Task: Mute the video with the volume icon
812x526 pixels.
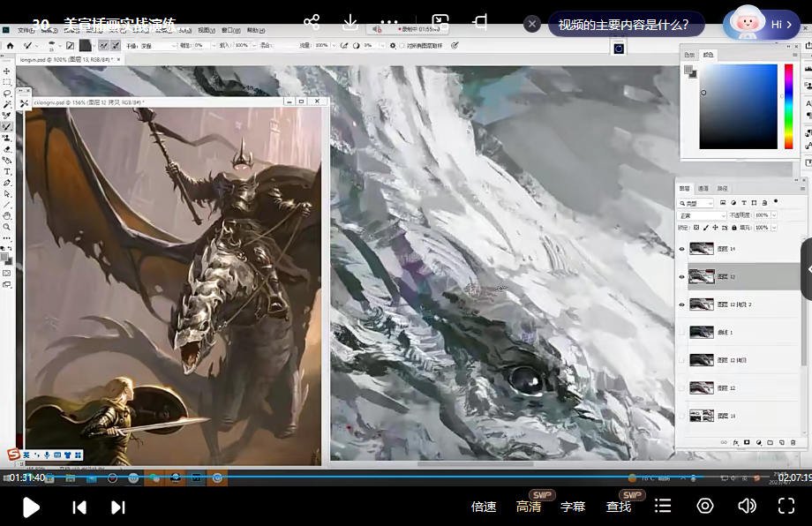Action: click(747, 506)
